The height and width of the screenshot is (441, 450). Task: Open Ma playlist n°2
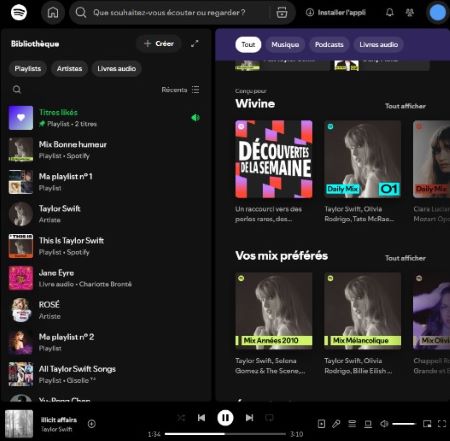click(x=105, y=342)
